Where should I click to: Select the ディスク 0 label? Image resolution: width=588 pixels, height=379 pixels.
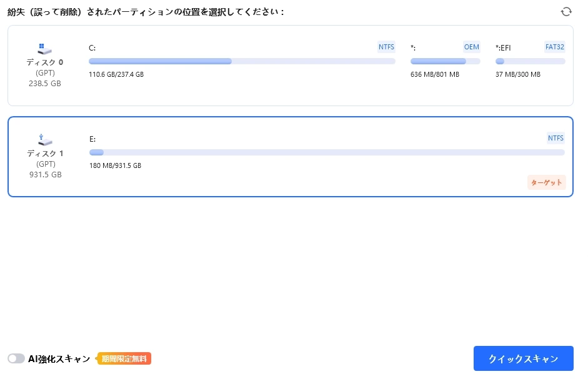44,62
